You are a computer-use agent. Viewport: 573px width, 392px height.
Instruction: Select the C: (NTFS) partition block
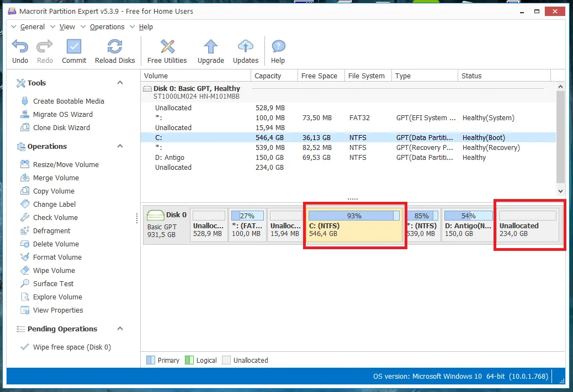(354, 225)
